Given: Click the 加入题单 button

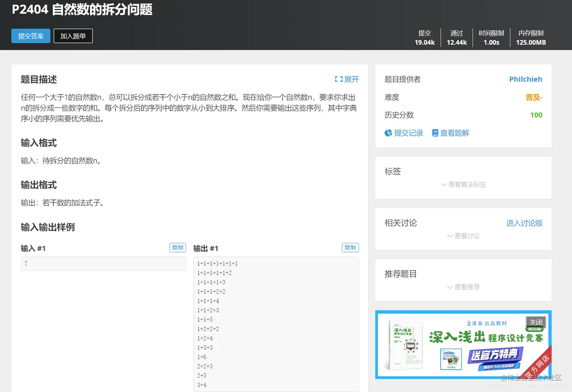Looking at the screenshot, I should click(x=73, y=36).
